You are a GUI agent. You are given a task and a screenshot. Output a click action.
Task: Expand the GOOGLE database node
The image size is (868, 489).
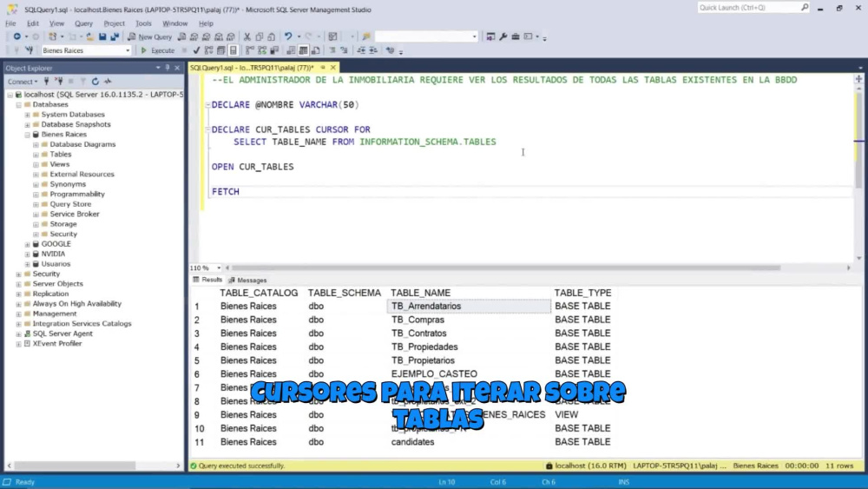click(27, 244)
